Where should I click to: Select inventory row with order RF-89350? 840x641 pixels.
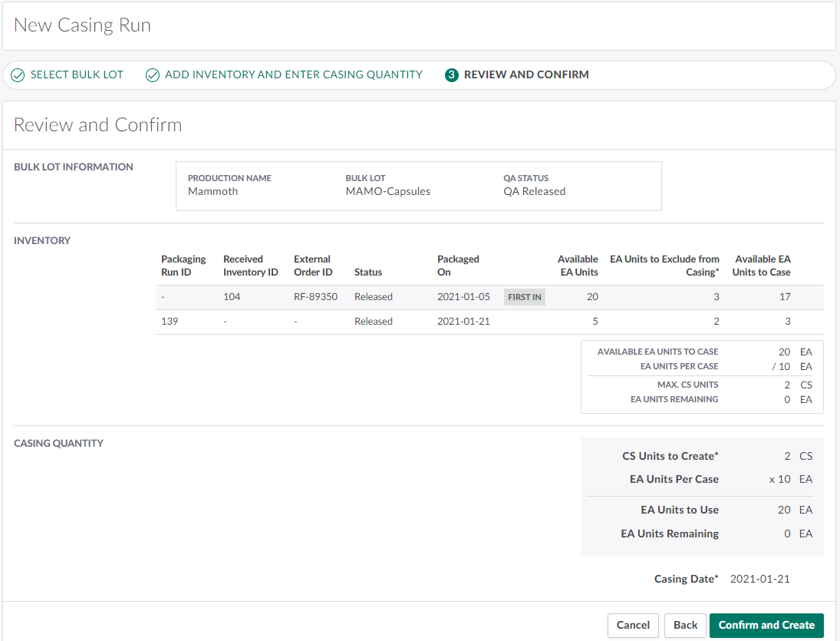(315, 297)
